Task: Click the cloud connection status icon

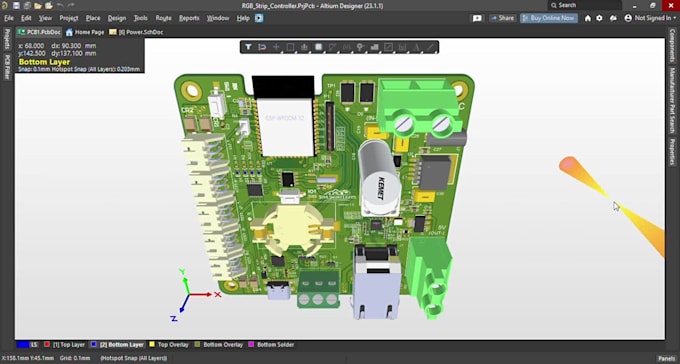Action: pyautogui.click(x=613, y=18)
